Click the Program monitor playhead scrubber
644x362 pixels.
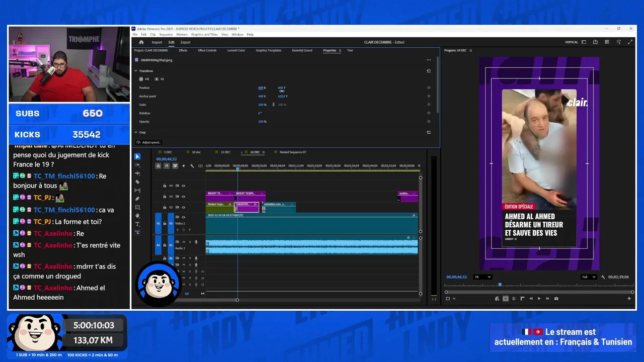[x=500, y=285]
